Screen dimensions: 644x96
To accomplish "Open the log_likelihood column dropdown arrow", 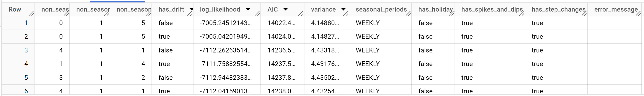I will [x=248, y=10].
